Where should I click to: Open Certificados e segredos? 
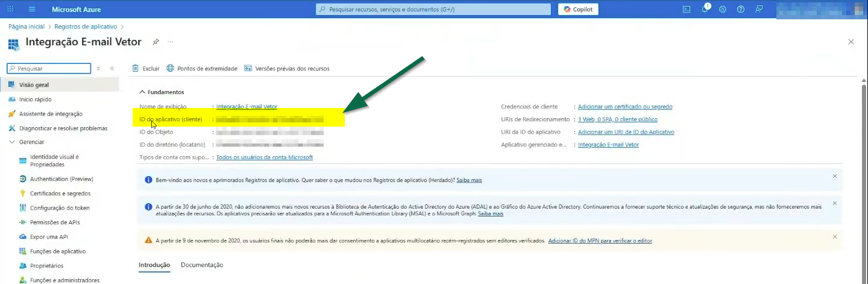click(x=60, y=194)
